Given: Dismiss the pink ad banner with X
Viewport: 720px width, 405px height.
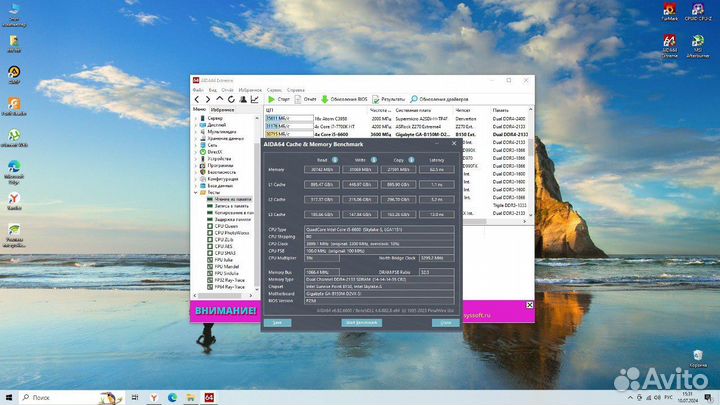Looking at the screenshot, I should coord(529,305).
